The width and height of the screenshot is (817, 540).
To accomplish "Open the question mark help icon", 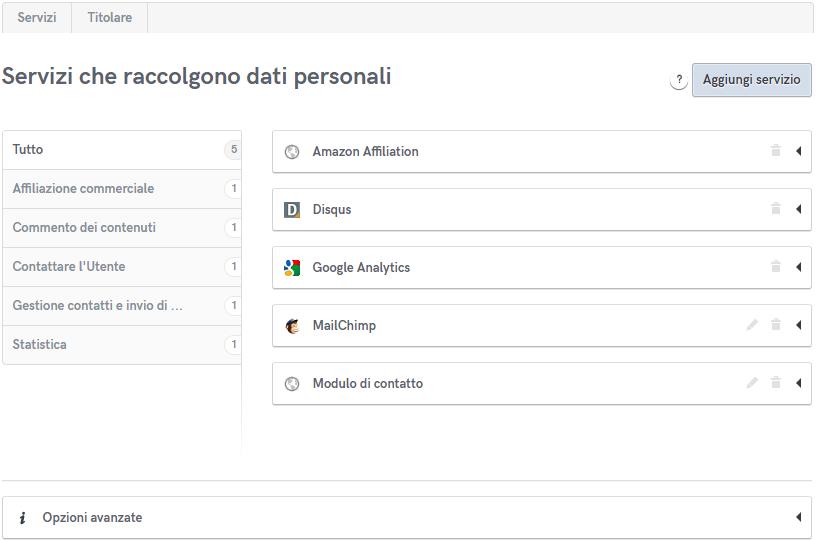I will (x=679, y=80).
